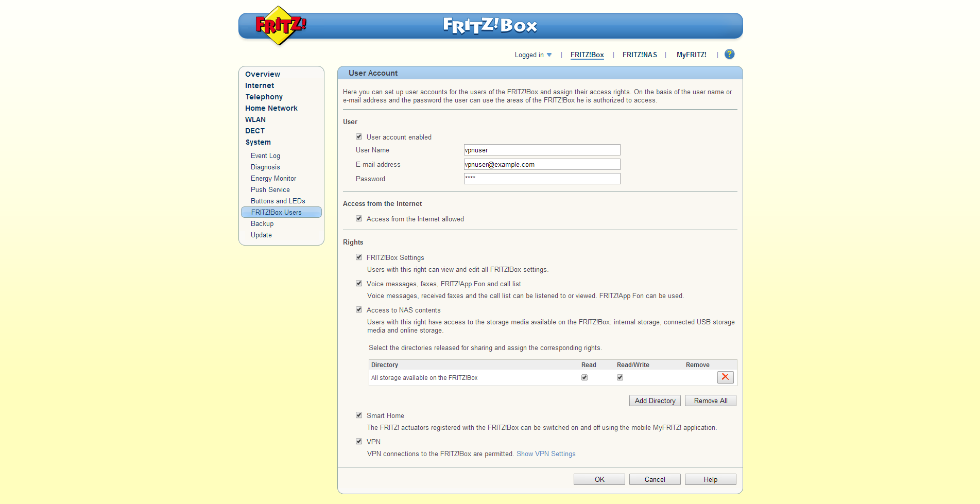The height and width of the screenshot is (504, 980).
Task: Focus the User Name input field
Action: click(x=542, y=150)
